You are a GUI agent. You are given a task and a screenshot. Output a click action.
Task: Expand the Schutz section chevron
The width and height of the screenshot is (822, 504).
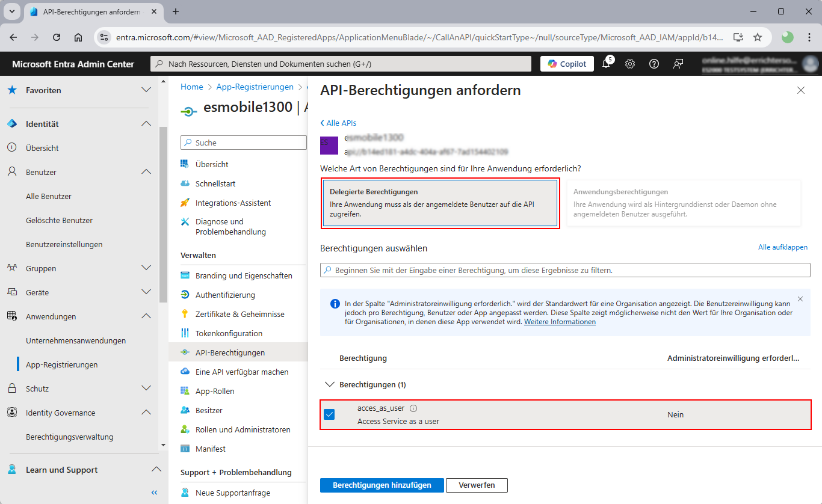pyautogui.click(x=146, y=389)
